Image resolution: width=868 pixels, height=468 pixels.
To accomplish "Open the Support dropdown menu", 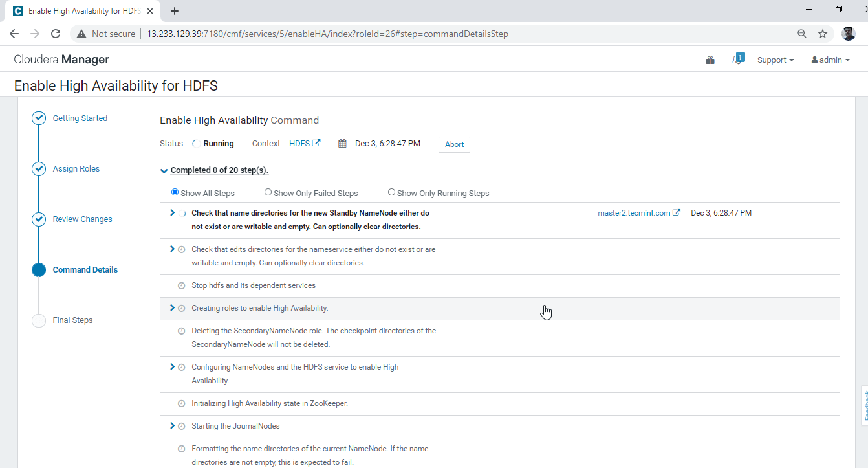I will tap(776, 60).
